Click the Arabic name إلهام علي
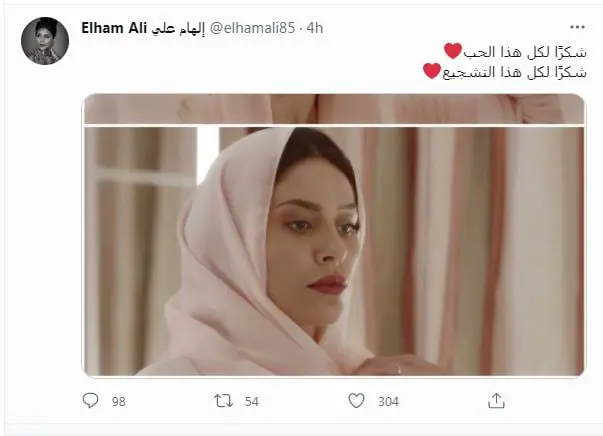 [178, 28]
